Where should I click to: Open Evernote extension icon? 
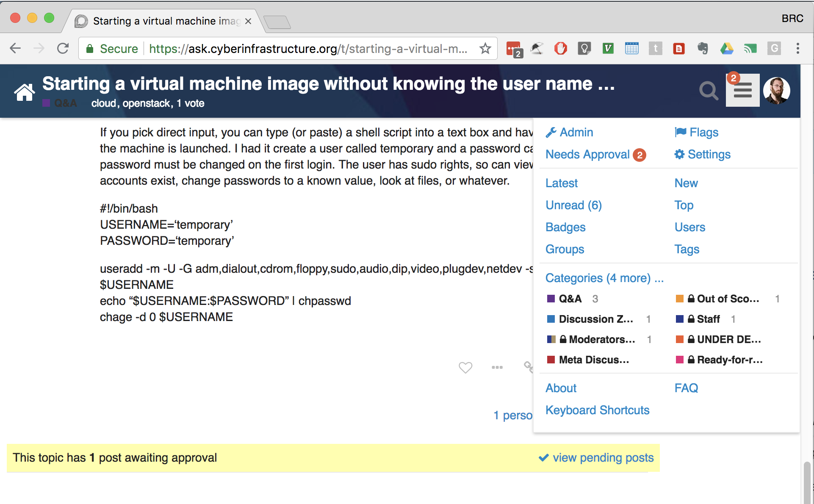(x=703, y=48)
